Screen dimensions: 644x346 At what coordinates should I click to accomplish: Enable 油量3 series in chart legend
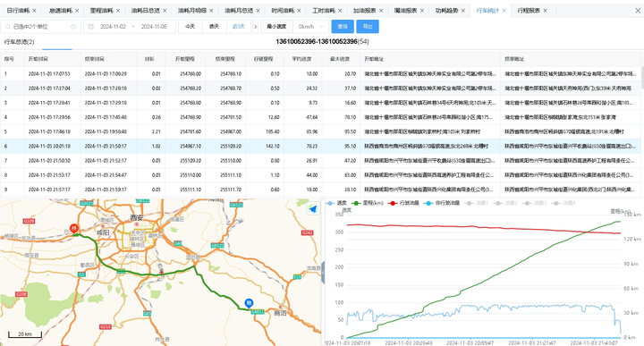point(535,203)
